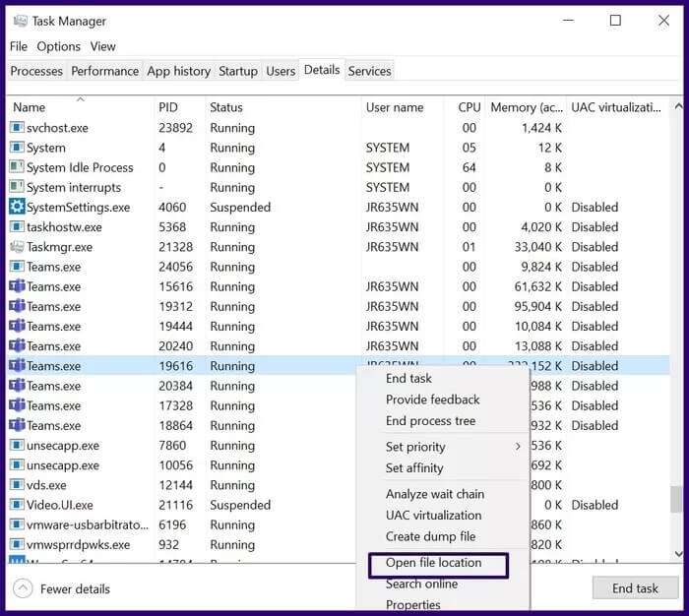Switch to the Processes tab
The image size is (689, 616).
(x=36, y=71)
